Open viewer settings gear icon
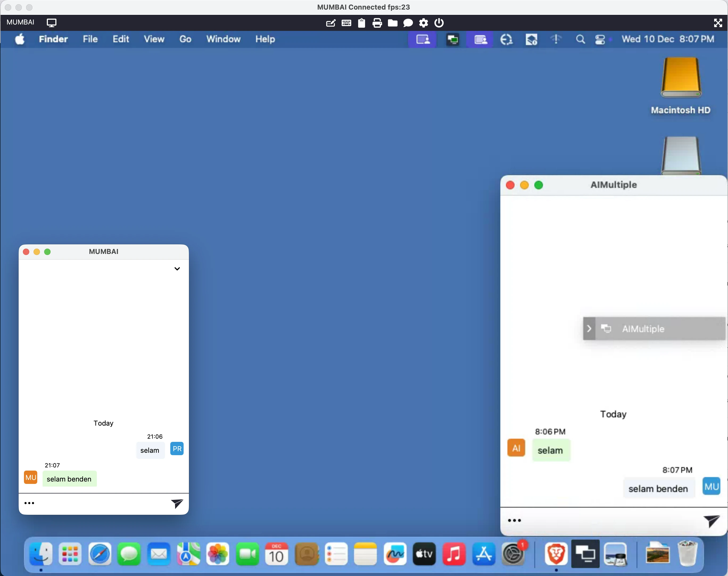Viewport: 728px width, 576px height. [x=423, y=23]
